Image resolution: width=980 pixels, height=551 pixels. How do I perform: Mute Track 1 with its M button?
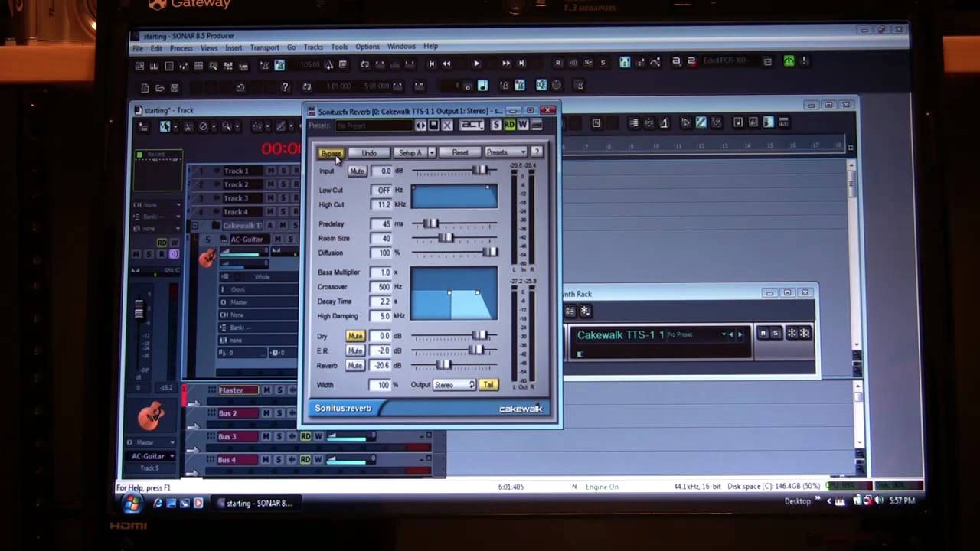[x=271, y=171]
